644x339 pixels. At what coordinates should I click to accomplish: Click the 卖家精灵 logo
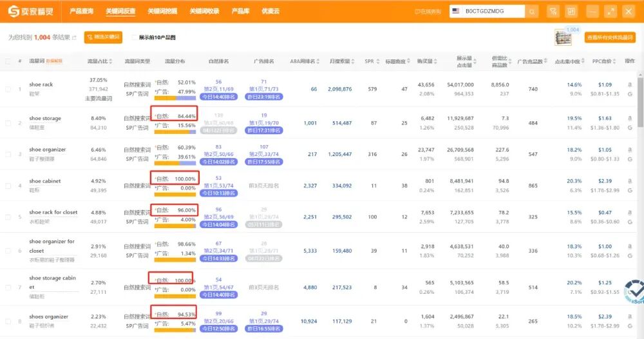coord(31,11)
